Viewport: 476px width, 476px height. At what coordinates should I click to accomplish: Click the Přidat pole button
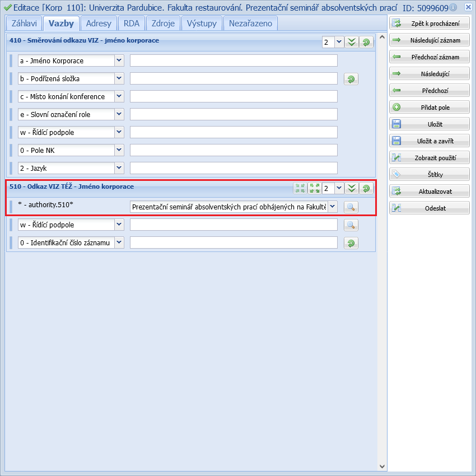[x=430, y=108]
